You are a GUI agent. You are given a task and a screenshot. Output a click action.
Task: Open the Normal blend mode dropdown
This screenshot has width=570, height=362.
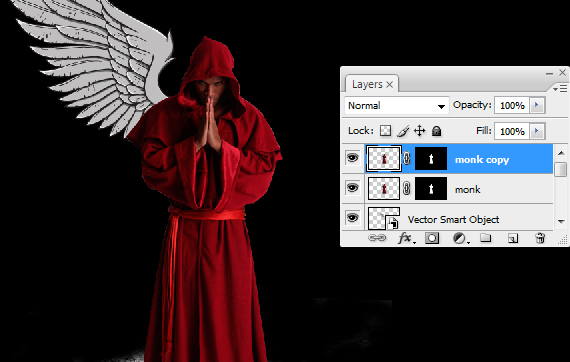click(x=397, y=106)
